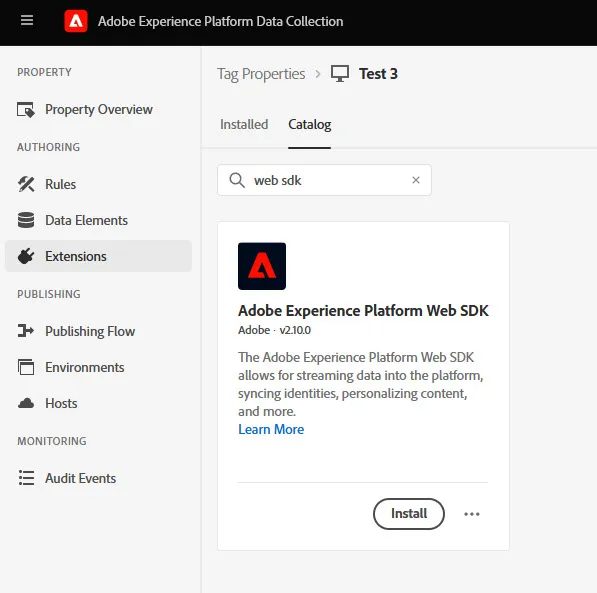Install the Web SDK extension

[x=409, y=514]
